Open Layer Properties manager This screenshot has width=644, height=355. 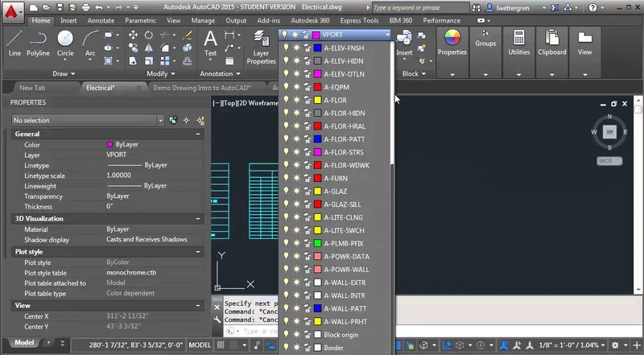(261, 47)
